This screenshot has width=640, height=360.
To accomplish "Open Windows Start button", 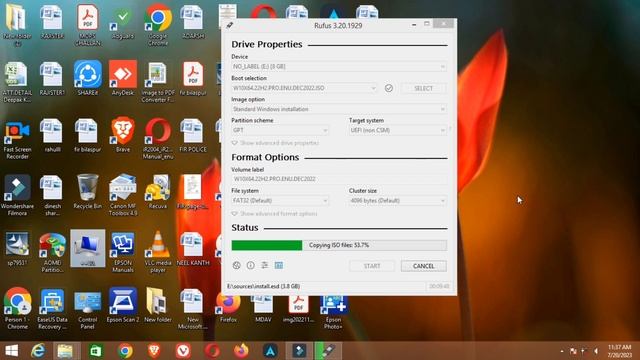I will 11,351.
